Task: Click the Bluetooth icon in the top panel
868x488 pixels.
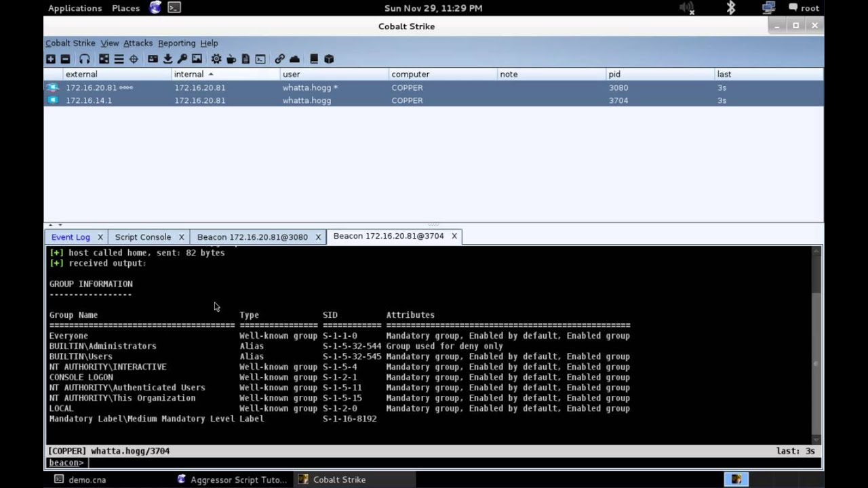Action: 731,7
